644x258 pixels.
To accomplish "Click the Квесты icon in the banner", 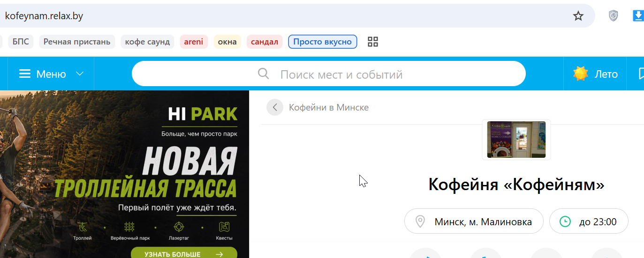I will tap(224, 227).
